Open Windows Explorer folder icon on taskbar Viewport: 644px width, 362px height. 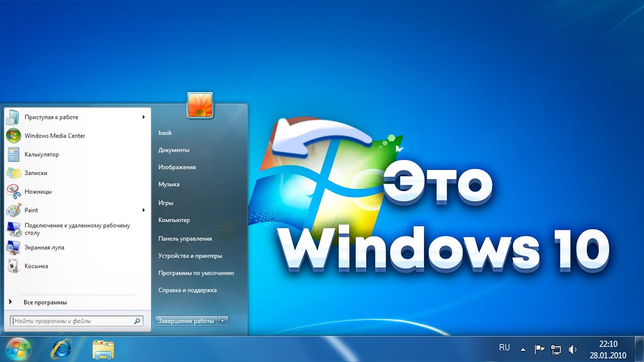(x=103, y=350)
